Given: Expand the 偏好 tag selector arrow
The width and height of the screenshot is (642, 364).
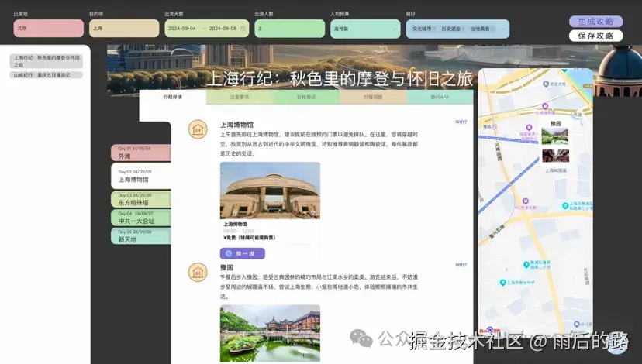Looking at the screenshot, I should pyautogui.click(x=504, y=29).
